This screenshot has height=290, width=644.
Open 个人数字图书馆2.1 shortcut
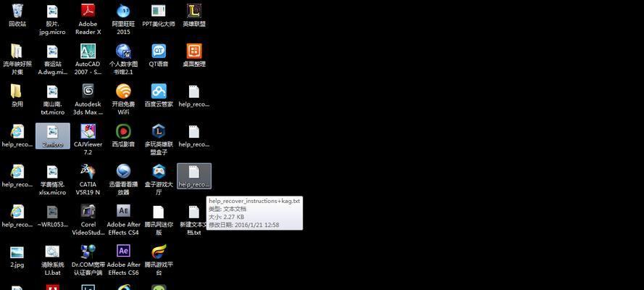tap(123, 59)
